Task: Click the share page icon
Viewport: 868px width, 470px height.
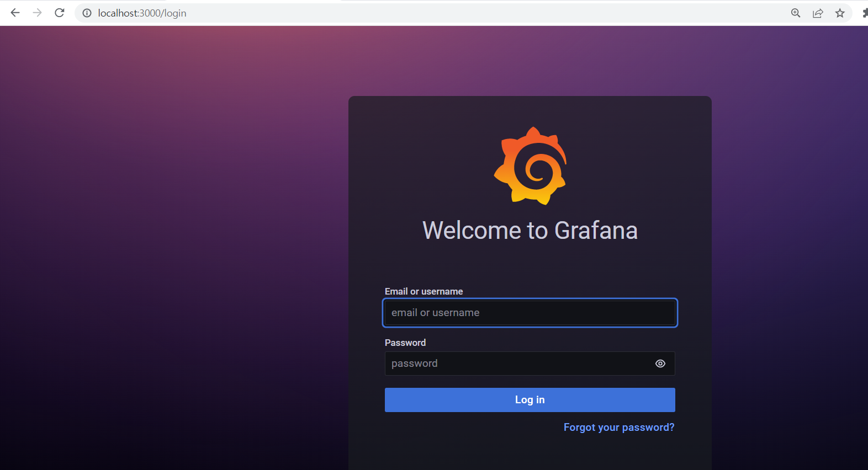Action: 818,13
